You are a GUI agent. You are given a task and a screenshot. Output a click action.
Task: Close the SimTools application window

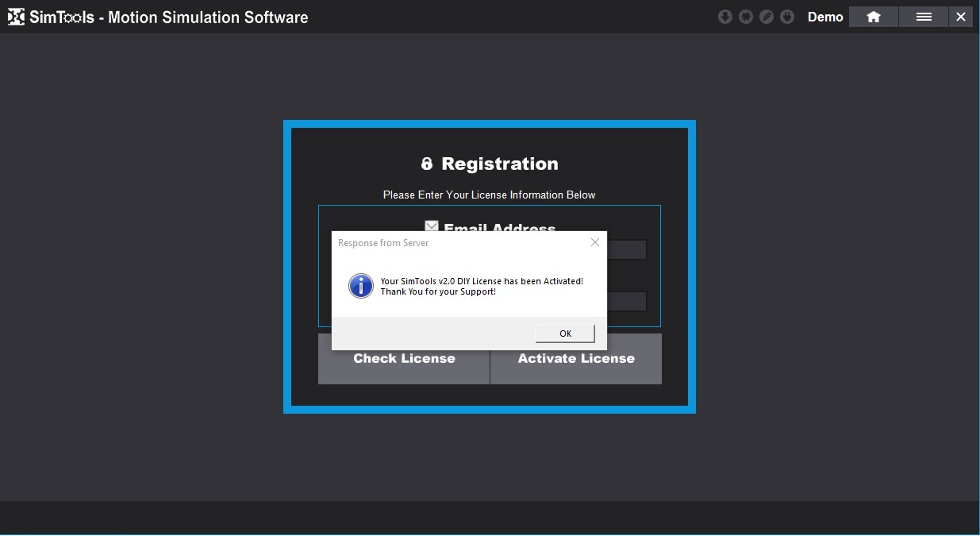click(961, 17)
